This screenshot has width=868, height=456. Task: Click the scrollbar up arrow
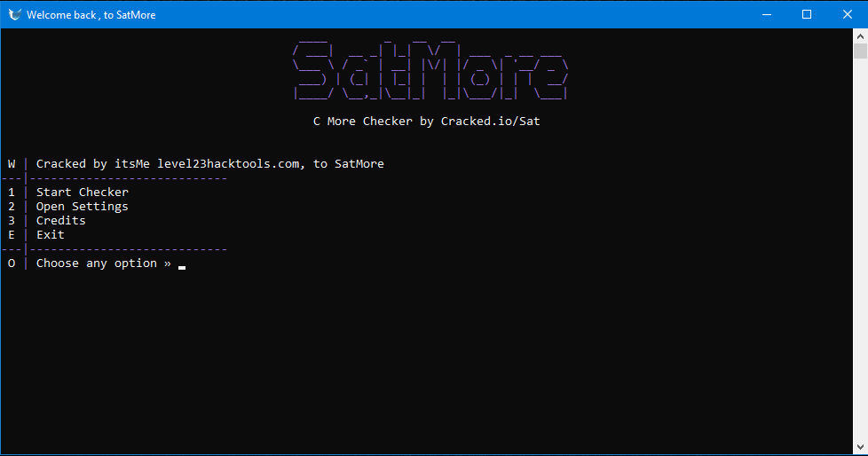(x=860, y=36)
